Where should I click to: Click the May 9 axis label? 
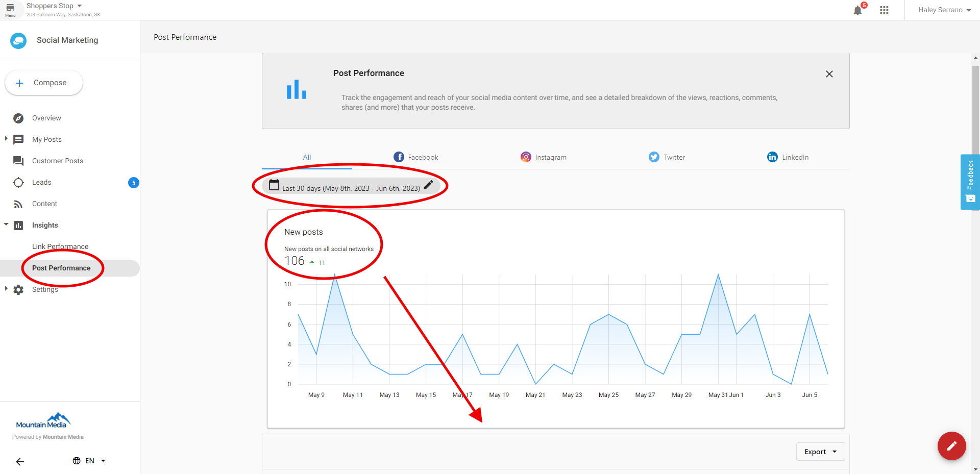pos(316,395)
